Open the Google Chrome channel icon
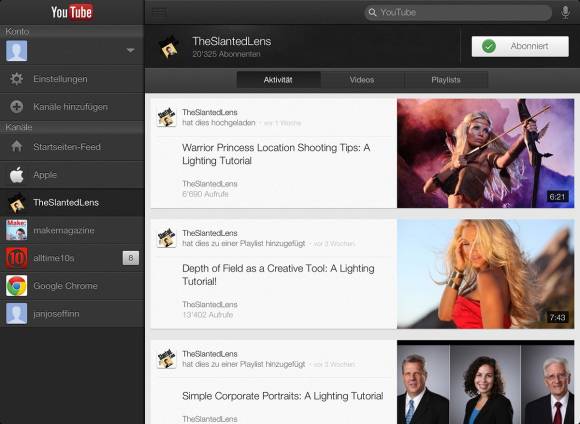Screen dimensions: 580x424 [16, 286]
